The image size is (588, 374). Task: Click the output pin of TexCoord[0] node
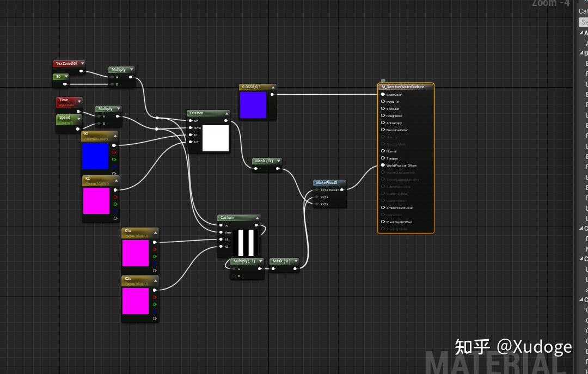click(82, 70)
